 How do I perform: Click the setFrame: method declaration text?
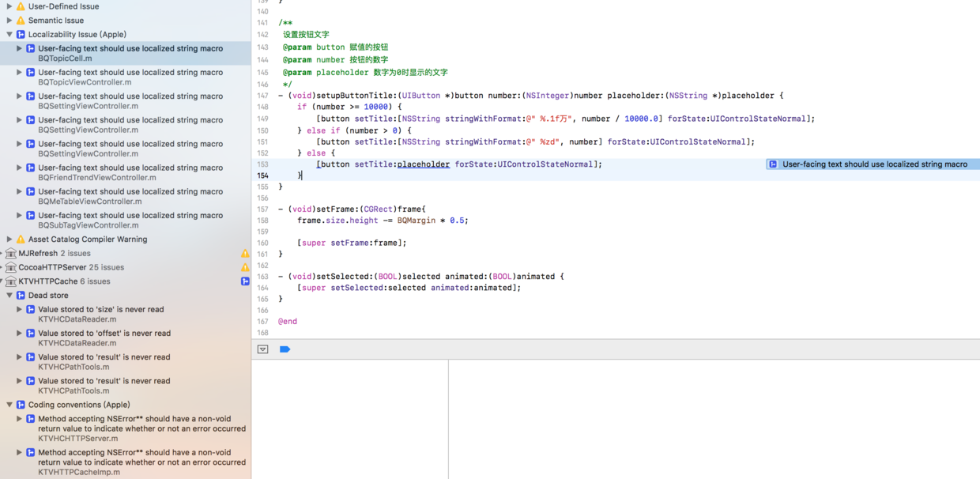click(x=352, y=209)
